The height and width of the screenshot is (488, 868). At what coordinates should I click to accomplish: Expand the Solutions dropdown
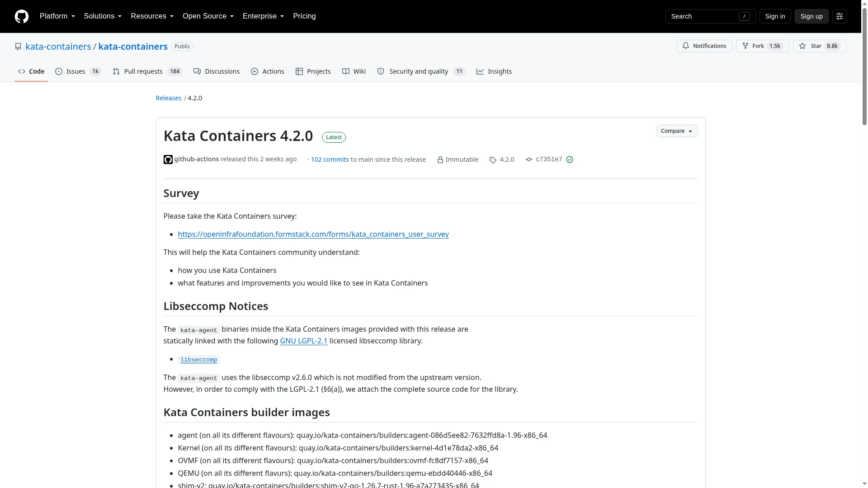pyautogui.click(x=103, y=16)
